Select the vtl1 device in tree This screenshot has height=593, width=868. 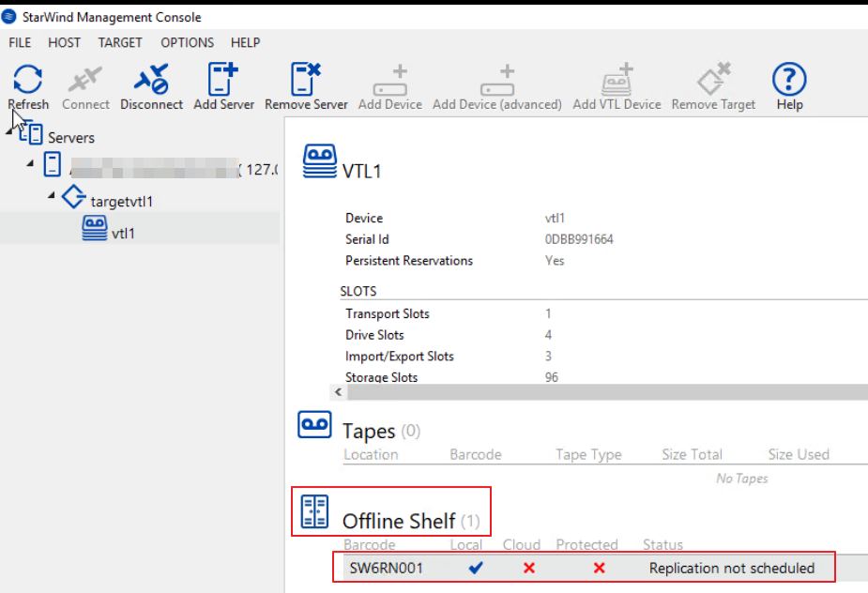(x=123, y=233)
